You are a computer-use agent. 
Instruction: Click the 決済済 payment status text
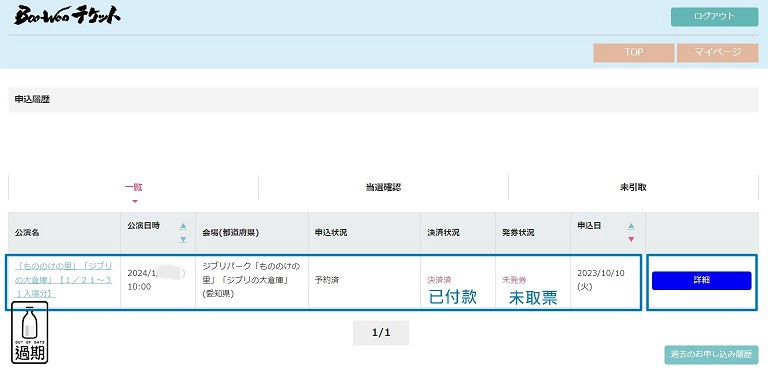(x=439, y=280)
